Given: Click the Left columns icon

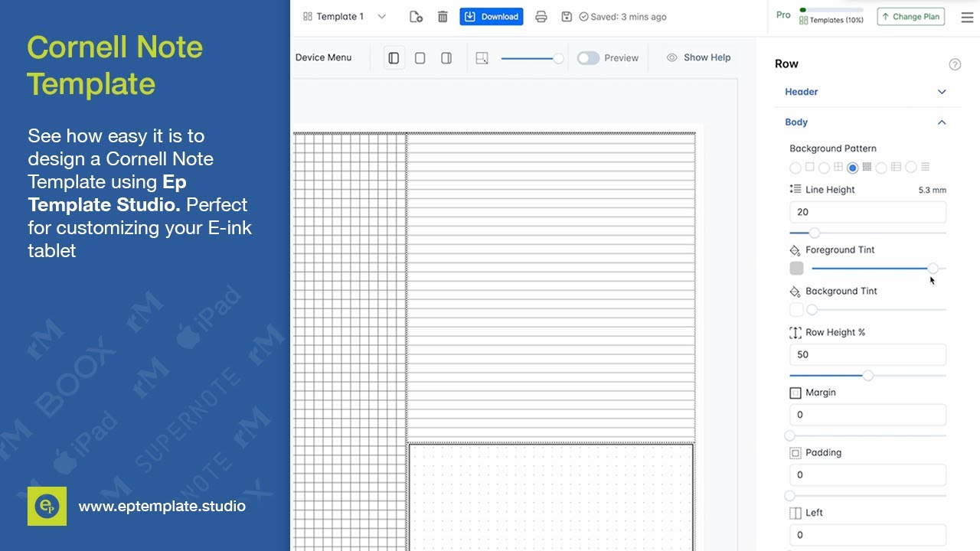Looking at the screenshot, I should coord(795,514).
